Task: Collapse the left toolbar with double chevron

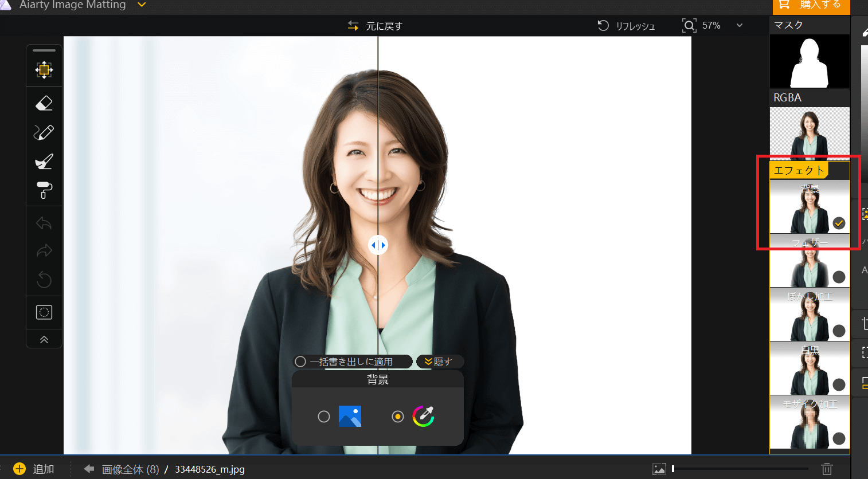Action: tap(44, 340)
